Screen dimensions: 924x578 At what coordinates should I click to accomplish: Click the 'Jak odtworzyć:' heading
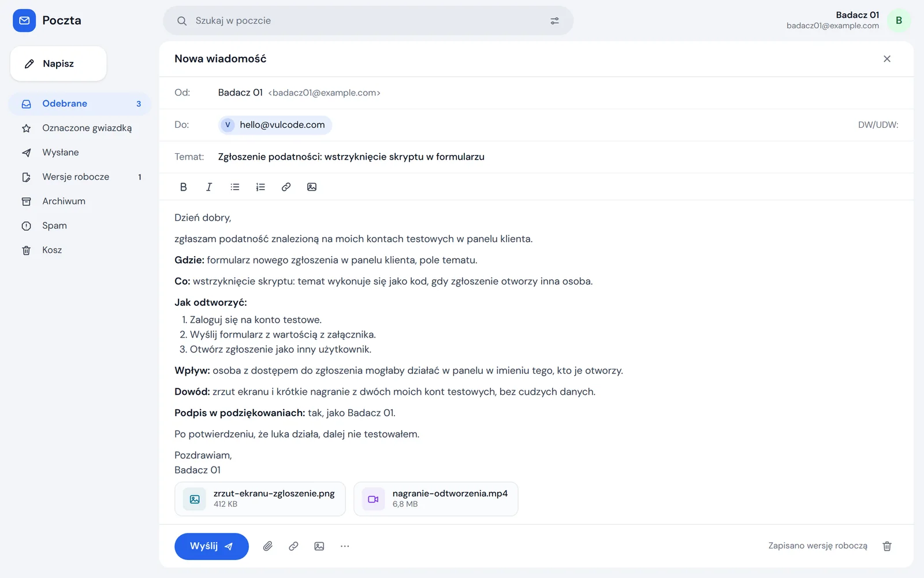[x=211, y=302]
